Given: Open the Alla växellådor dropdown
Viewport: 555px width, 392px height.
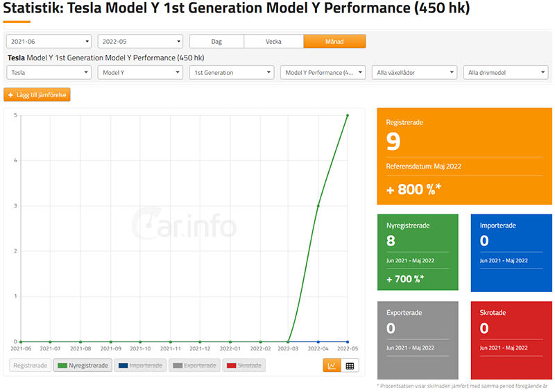Looking at the screenshot, I should [414, 73].
